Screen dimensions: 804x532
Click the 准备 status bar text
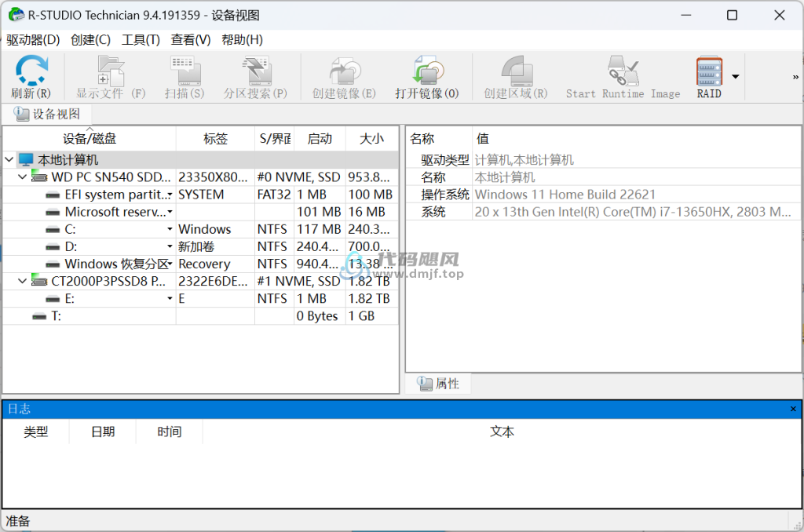(18, 521)
